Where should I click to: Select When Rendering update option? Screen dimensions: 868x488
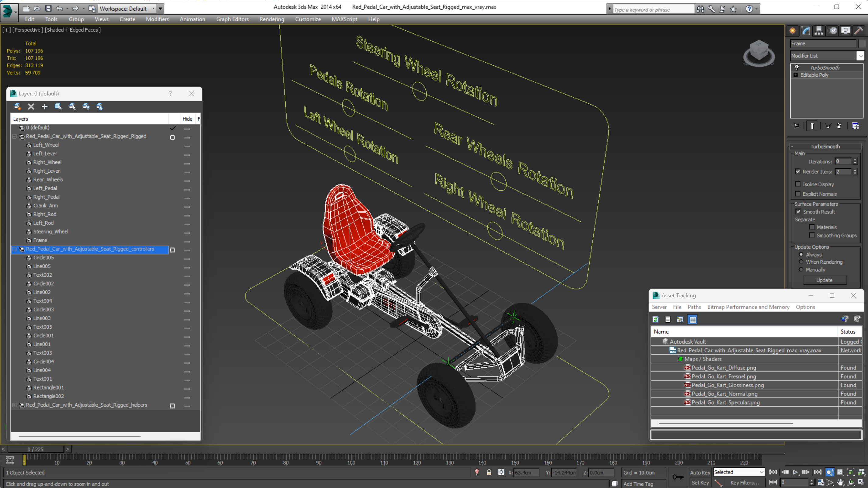pos(801,262)
